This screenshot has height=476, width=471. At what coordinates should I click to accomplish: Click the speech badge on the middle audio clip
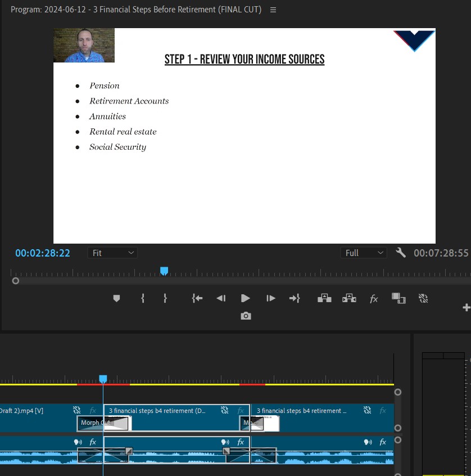225,442
